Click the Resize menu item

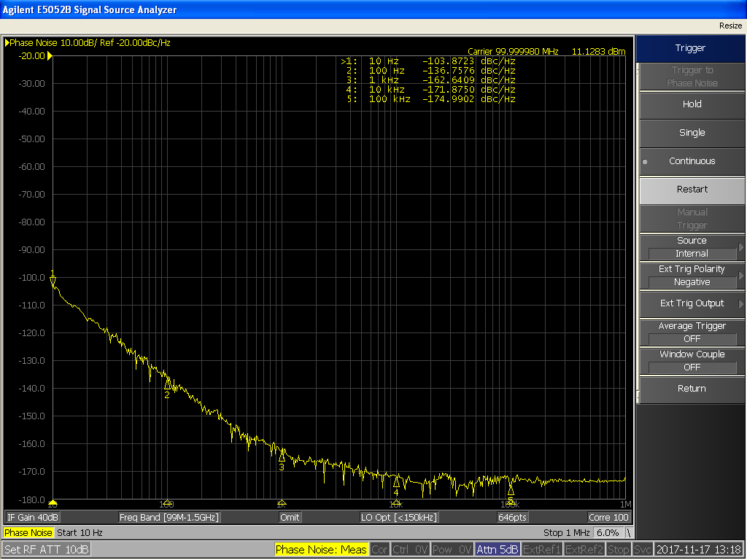click(729, 26)
